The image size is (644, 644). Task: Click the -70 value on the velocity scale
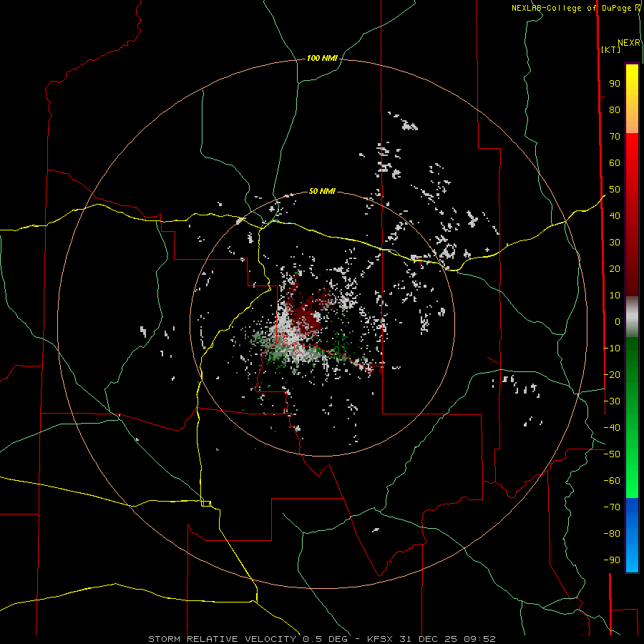pos(612,507)
